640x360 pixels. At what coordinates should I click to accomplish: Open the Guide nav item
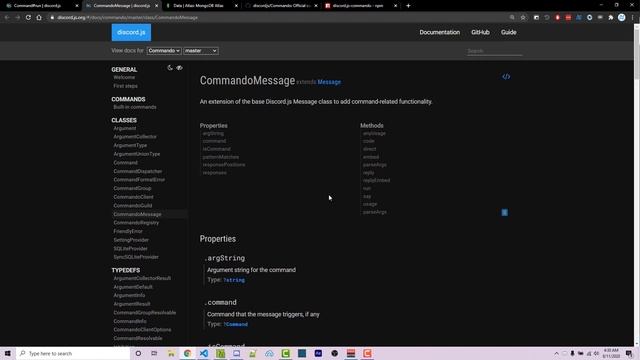pyautogui.click(x=509, y=32)
